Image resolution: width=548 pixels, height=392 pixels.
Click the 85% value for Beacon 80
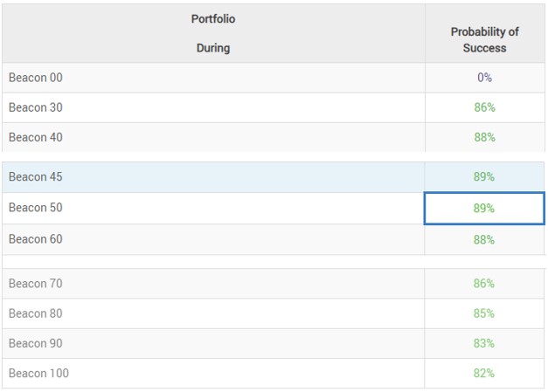(x=484, y=313)
